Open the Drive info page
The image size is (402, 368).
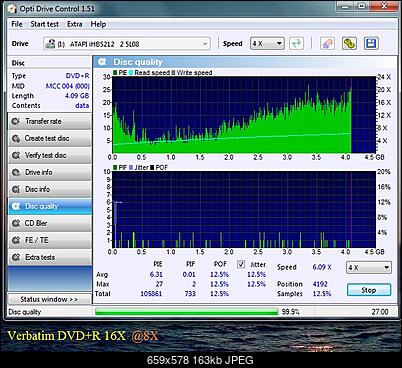tap(50, 172)
